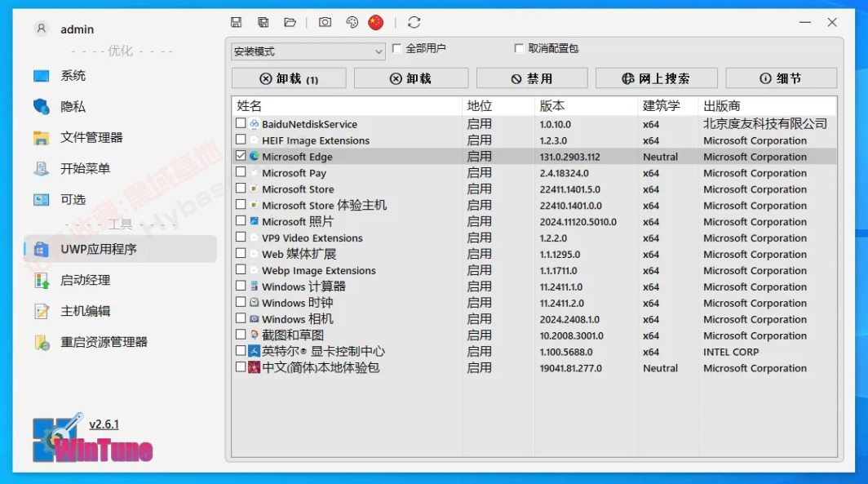Check the BaiduNetdiskService row checkbox
This screenshot has width=868, height=484.
240,123
